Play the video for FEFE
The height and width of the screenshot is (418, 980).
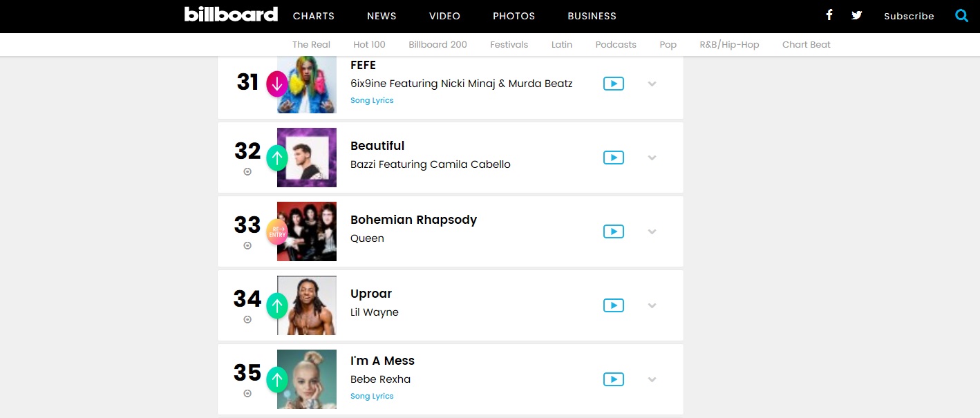[x=613, y=84]
